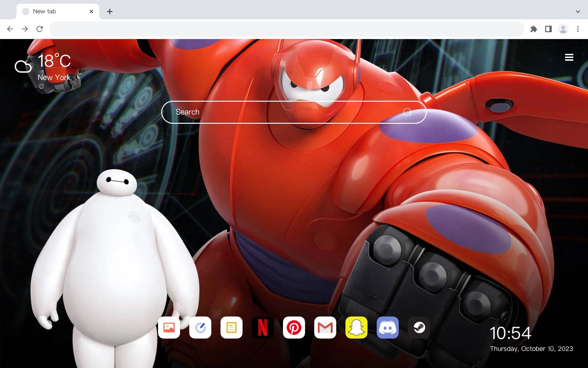Open Chrome's three-dot menu
The image size is (588, 368).
tap(578, 29)
